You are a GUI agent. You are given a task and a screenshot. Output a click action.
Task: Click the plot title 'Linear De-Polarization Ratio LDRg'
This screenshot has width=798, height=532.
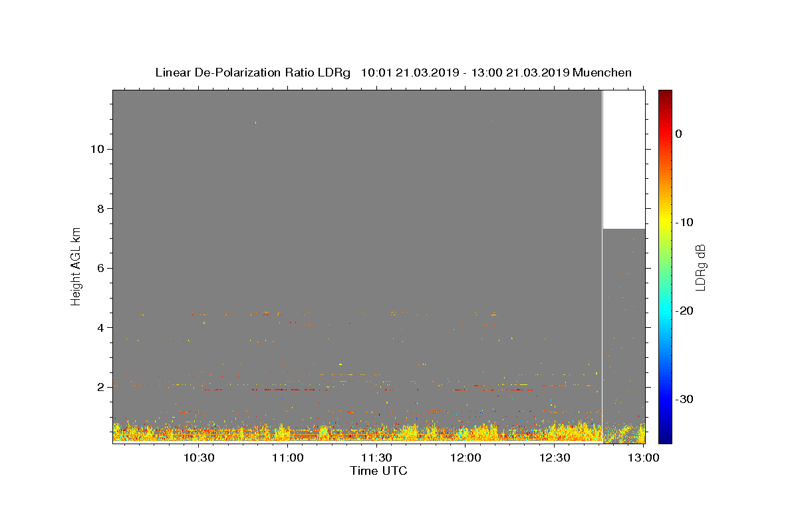253,72
